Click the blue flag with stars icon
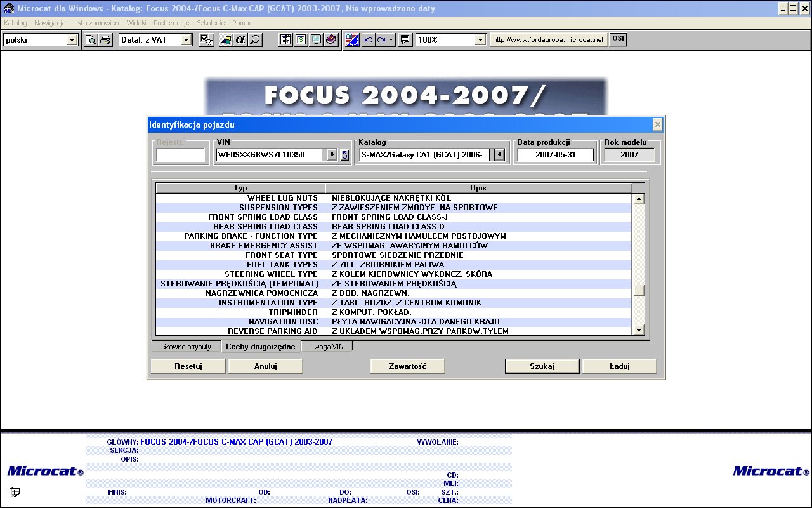The image size is (812, 508). tap(353, 39)
